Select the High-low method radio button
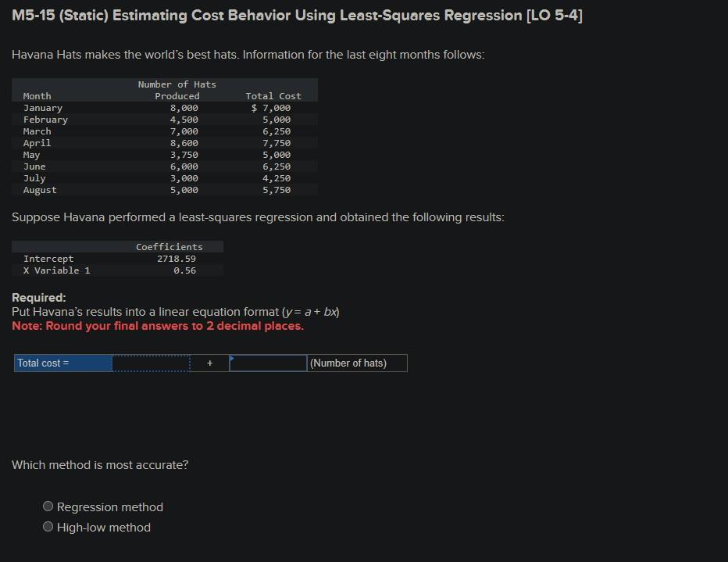728x562 pixels. coord(48,527)
